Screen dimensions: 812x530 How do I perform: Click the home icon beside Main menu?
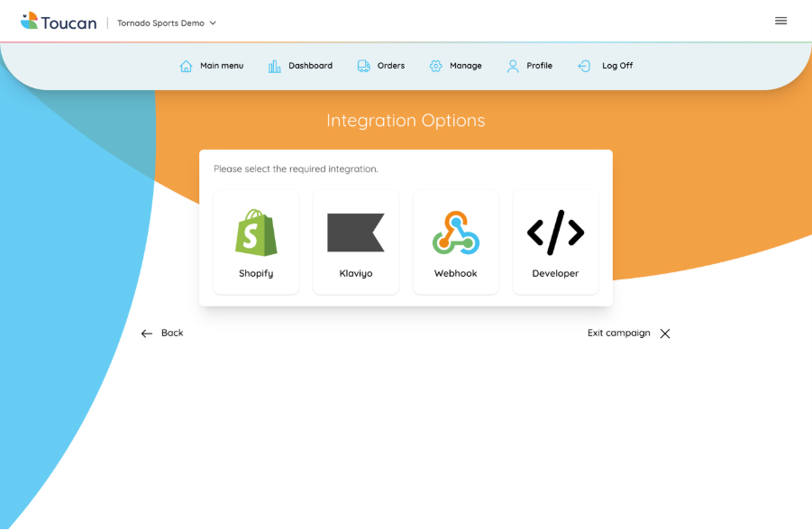pyautogui.click(x=186, y=66)
